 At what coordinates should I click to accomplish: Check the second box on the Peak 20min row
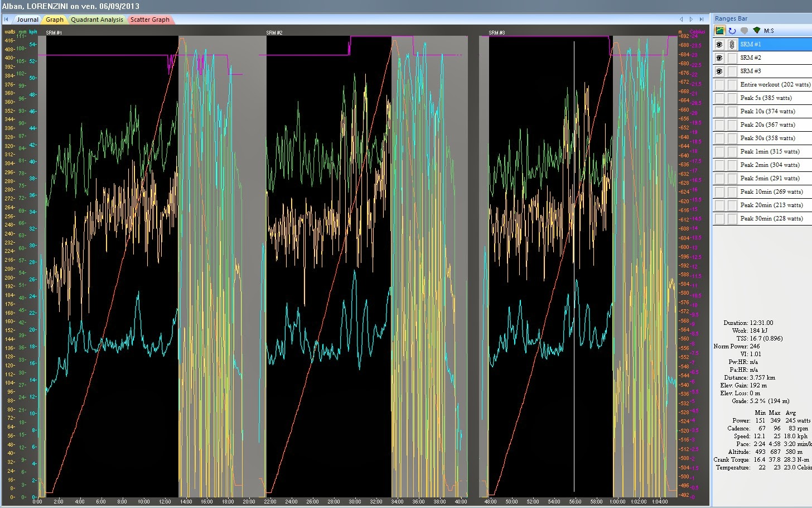coord(732,205)
